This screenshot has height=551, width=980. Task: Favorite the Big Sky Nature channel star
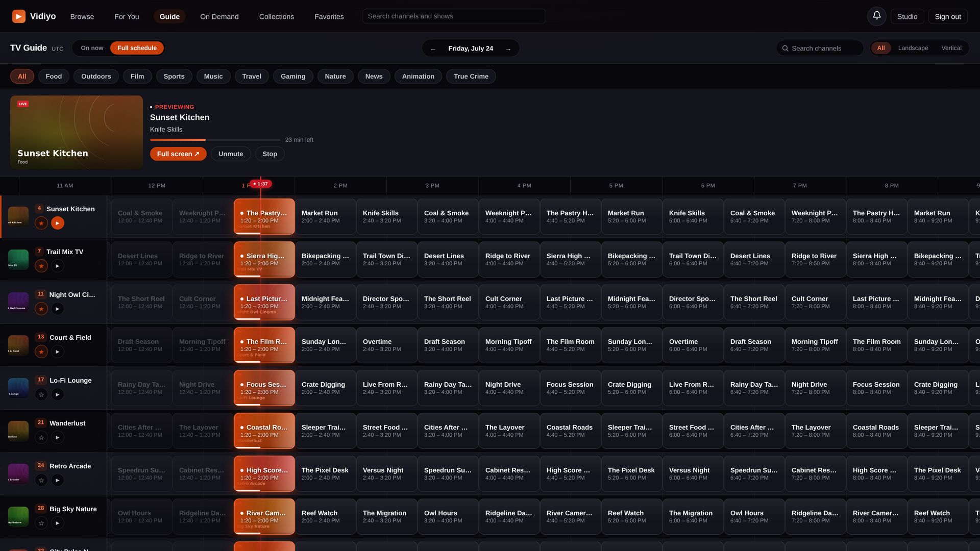point(41,523)
